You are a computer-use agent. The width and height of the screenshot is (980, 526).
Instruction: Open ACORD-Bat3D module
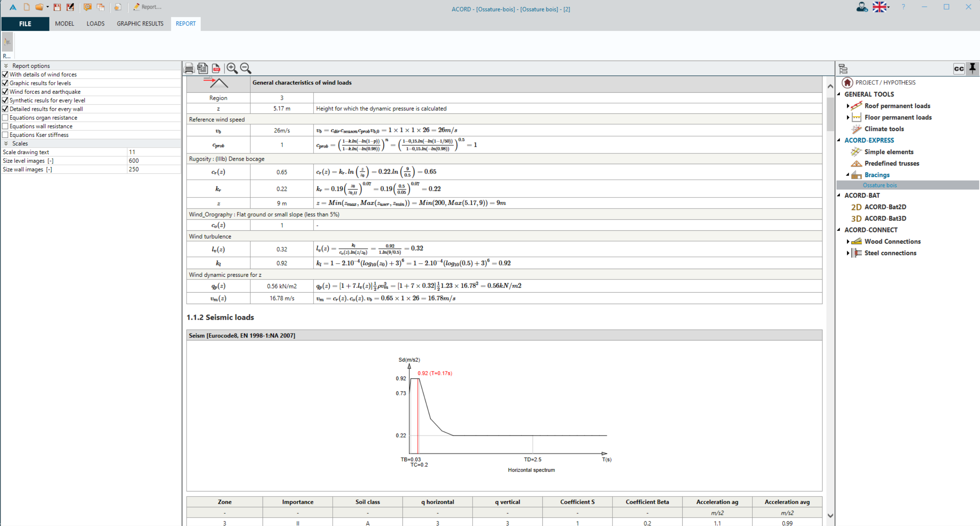coord(885,219)
